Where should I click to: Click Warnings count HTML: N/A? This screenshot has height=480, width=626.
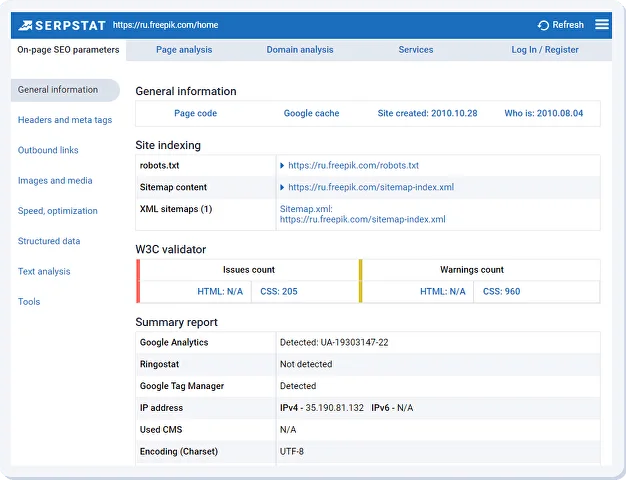coord(443,292)
